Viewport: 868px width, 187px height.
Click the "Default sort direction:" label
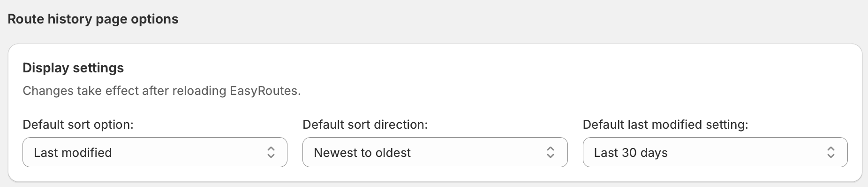(365, 125)
